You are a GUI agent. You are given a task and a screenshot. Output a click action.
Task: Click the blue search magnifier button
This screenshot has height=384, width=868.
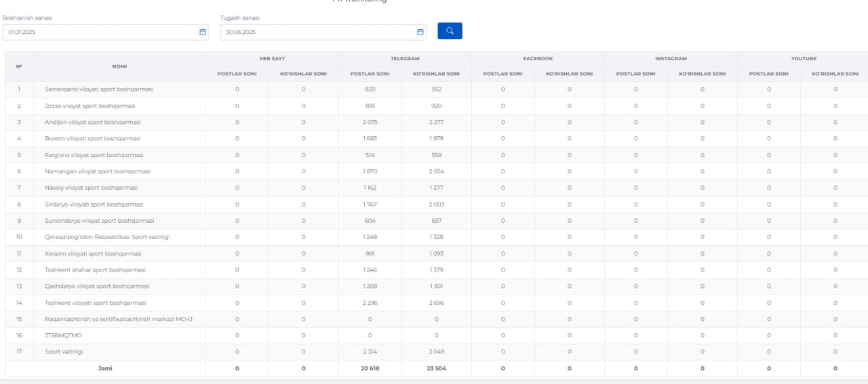[x=450, y=31]
